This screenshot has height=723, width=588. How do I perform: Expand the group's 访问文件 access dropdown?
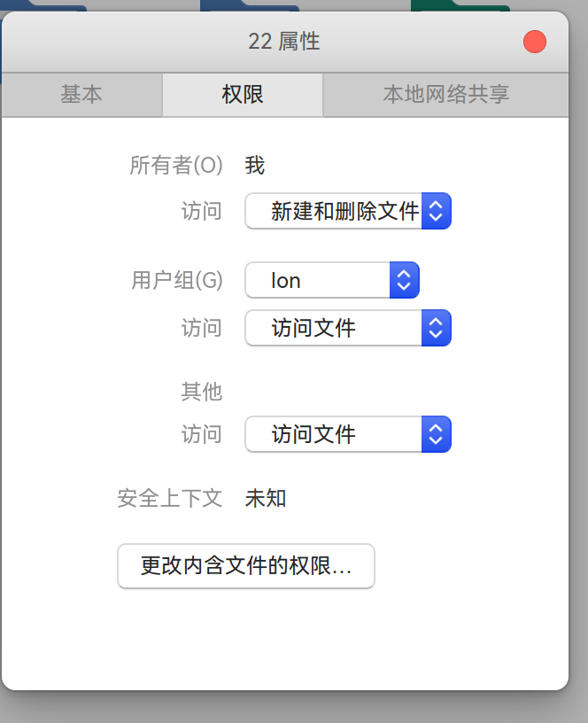[x=348, y=328]
